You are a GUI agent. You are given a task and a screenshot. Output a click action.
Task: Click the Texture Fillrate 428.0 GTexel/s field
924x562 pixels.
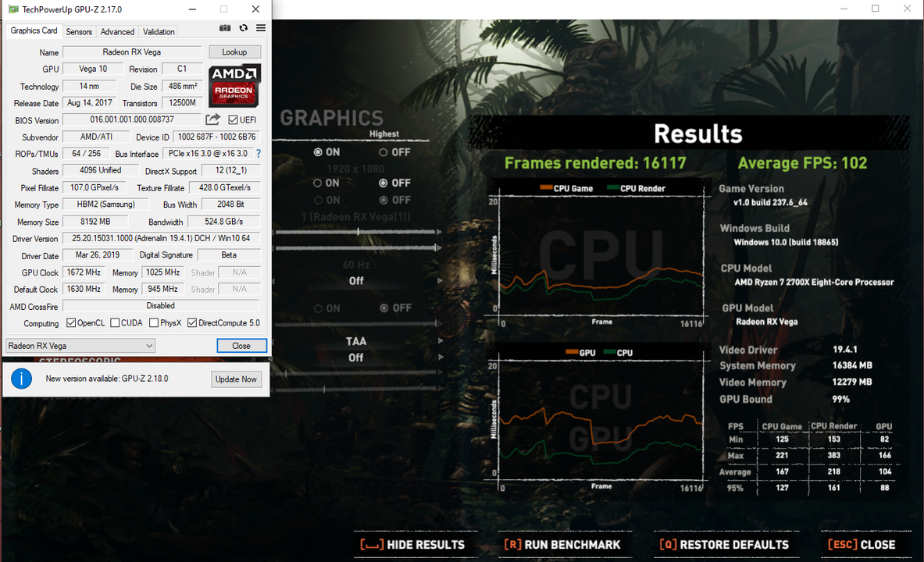[x=224, y=187]
